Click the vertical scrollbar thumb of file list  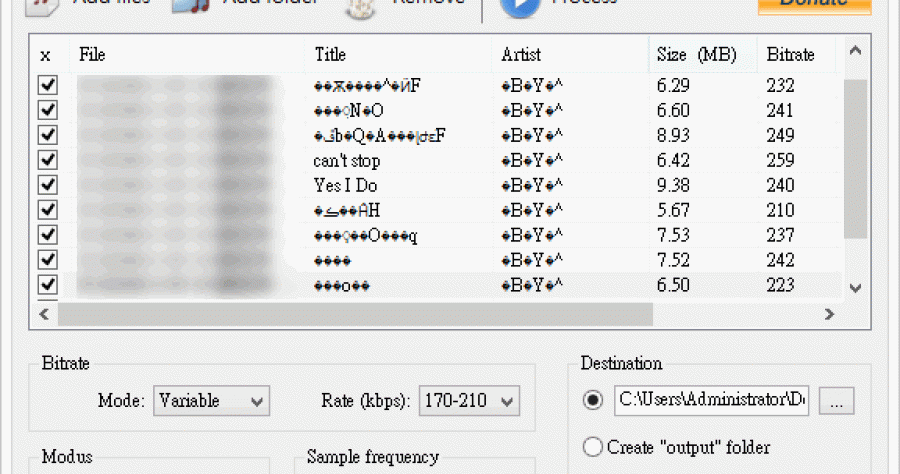(855, 159)
